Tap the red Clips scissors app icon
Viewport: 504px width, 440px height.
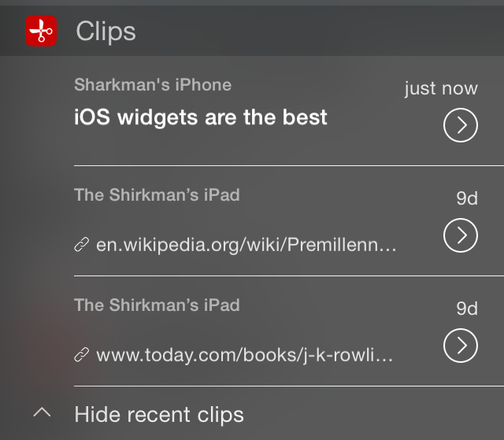41,31
